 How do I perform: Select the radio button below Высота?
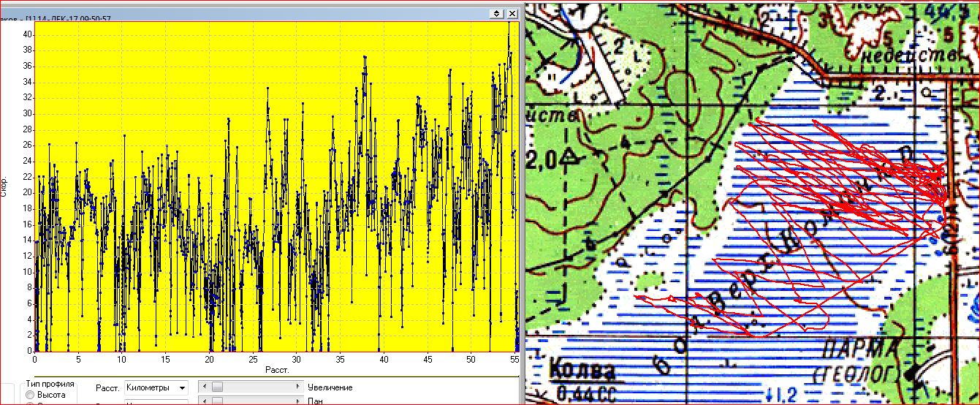31,403
